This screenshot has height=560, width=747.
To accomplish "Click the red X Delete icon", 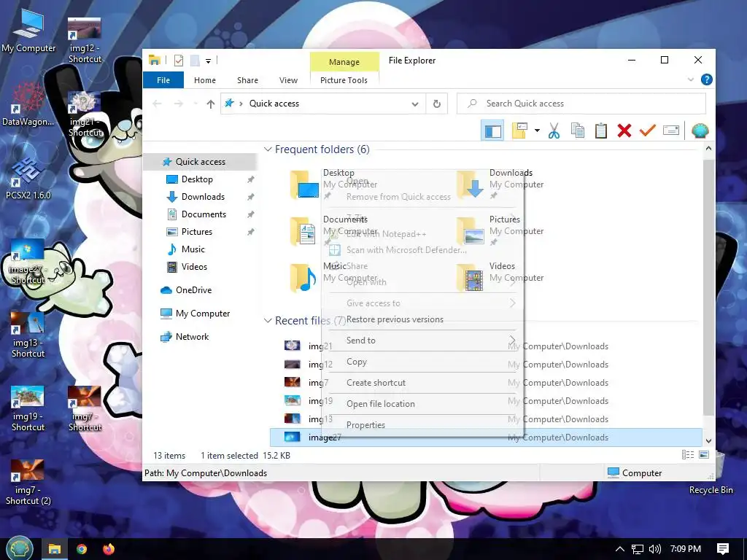I will (624, 131).
